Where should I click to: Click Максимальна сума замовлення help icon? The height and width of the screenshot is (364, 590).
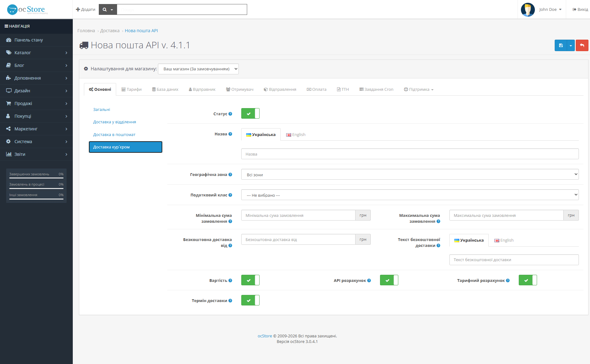438,221
